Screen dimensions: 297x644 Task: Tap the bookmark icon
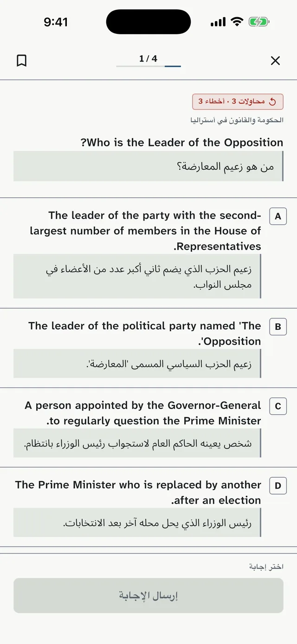tap(21, 61)
